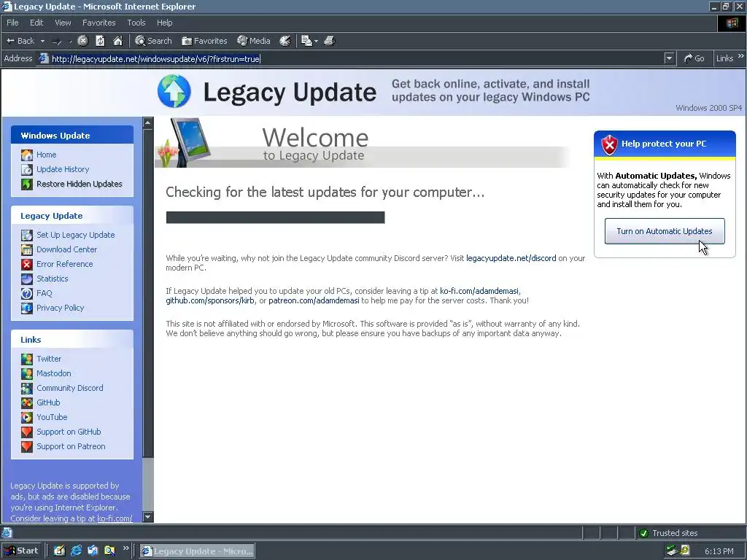Click the Twitter icon in Links
Viewport: 747px width, 560px height.
[27, 359]
